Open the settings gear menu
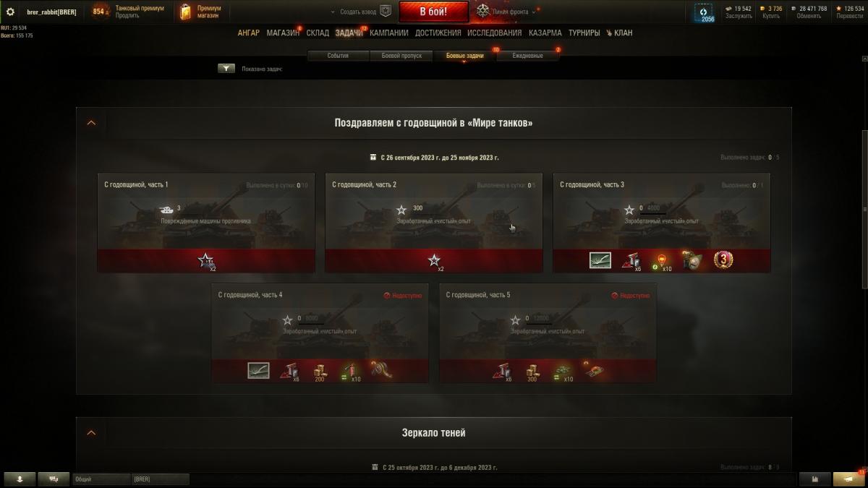The width and height of the screenshot is (868, 488). point(10,12)
